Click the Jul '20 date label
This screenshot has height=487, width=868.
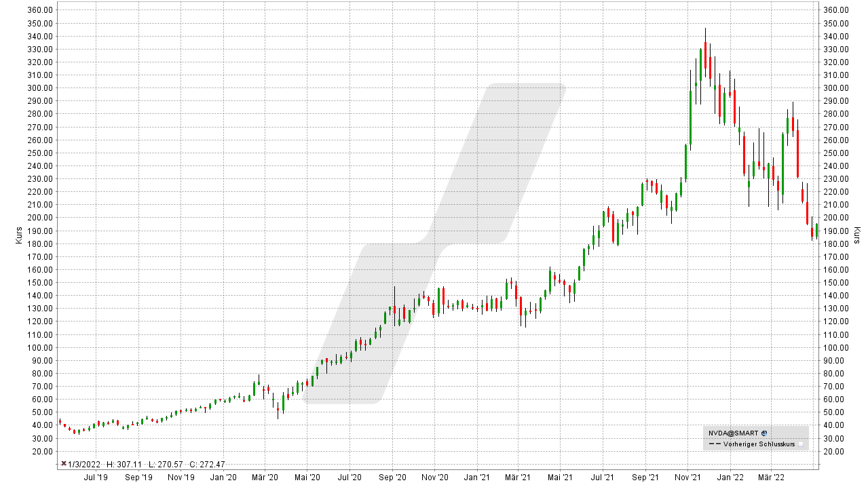tap(350, 478)
